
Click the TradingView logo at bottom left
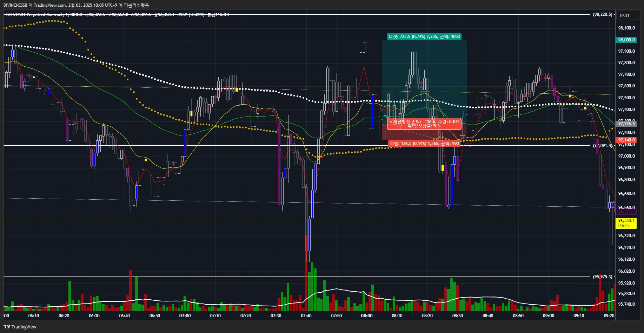point(20,327)
